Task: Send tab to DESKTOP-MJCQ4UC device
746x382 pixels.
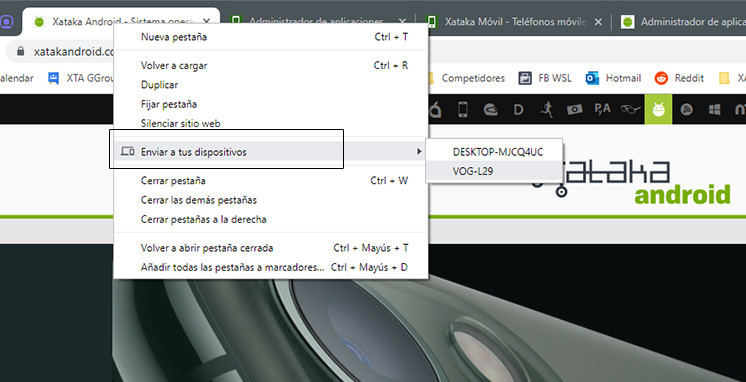Action: [494, 152]
